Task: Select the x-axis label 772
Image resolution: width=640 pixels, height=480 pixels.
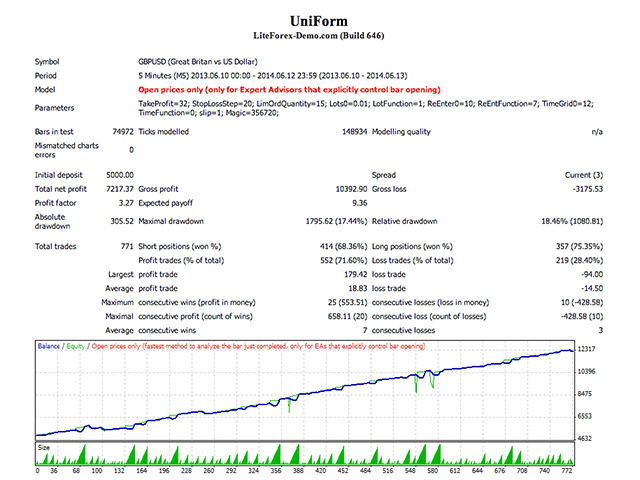Action: pos(567,471)
